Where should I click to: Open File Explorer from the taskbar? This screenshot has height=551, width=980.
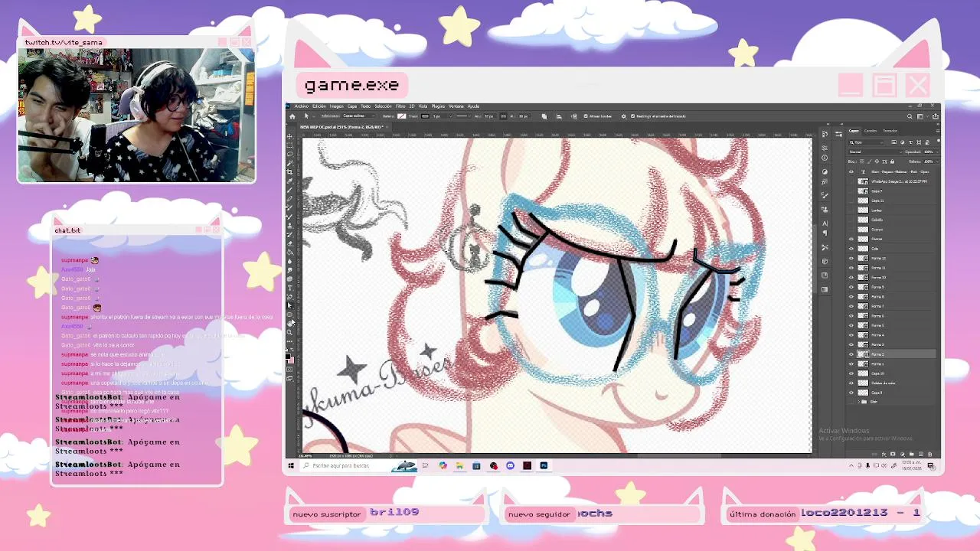(459, 465)
